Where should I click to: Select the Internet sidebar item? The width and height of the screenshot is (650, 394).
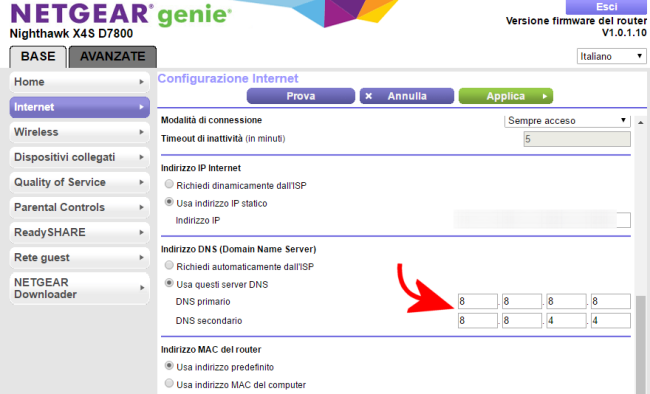coord(80,107)
